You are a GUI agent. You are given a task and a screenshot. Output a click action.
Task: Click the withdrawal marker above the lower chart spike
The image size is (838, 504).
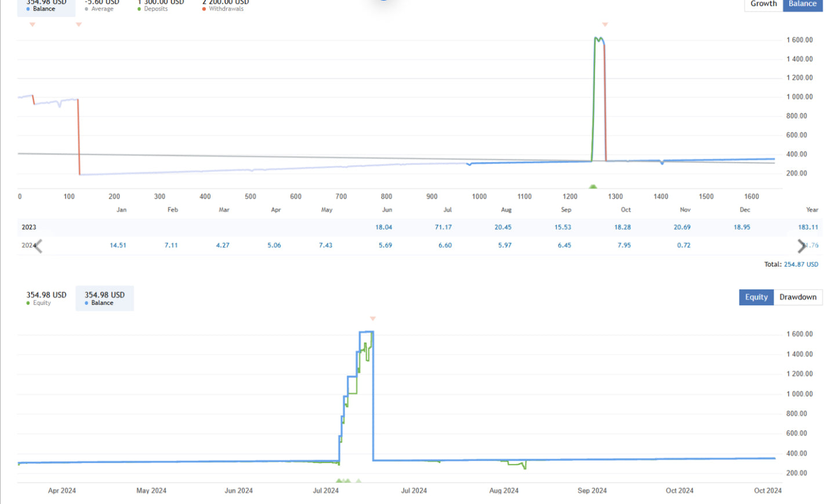pyautogui.click(x=373, y=318)
